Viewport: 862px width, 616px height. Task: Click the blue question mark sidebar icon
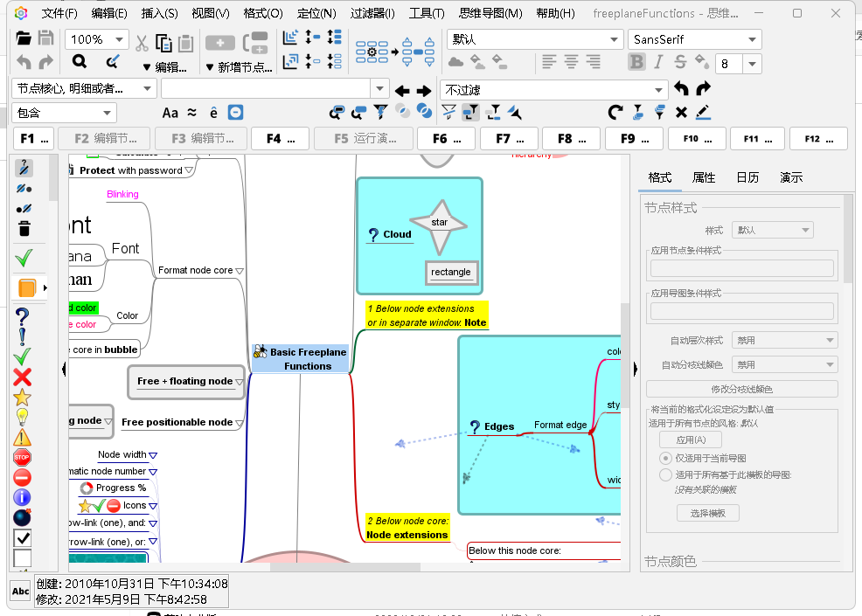[x=23, y=316]
